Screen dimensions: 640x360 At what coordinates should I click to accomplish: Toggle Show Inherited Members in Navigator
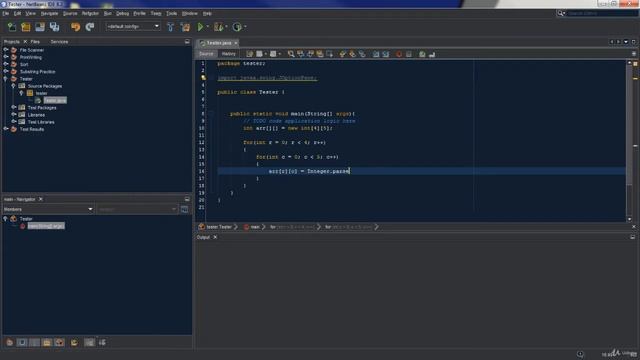click(x=9, y=342)
